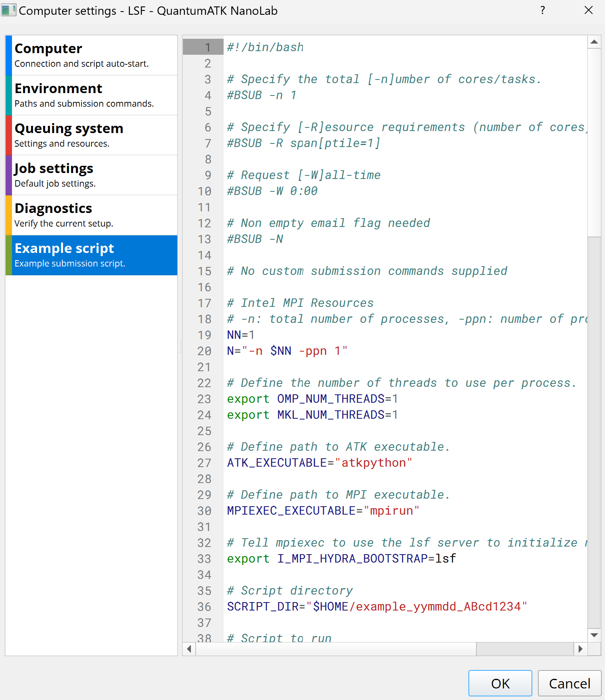The width and height of the screenshot is (605, 700).
Task: Open the Computer settings section
Action: point(91,55)
